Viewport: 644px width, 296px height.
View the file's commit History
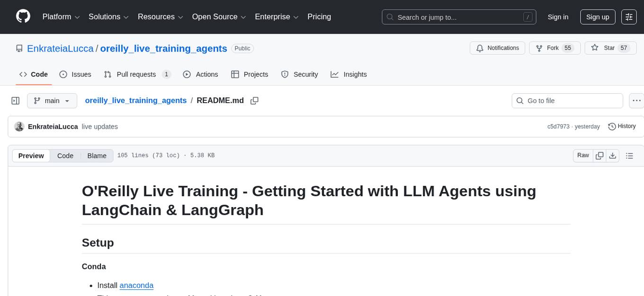pos(622,126)
